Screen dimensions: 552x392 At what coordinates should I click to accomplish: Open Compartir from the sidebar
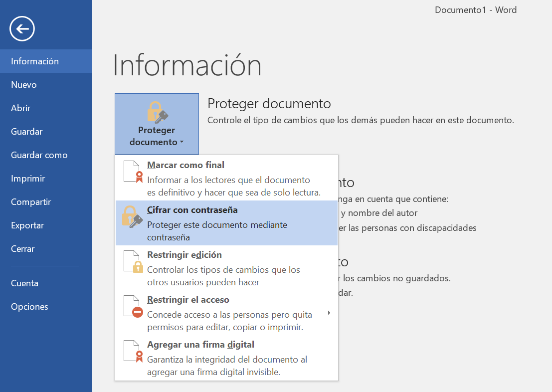pyautogui.click(x=31, y=202)
